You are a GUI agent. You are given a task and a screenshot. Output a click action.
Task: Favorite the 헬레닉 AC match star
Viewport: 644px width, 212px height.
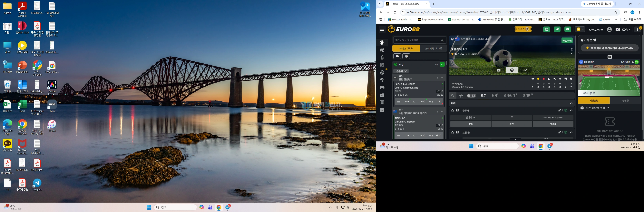click(x=442, y=125)
